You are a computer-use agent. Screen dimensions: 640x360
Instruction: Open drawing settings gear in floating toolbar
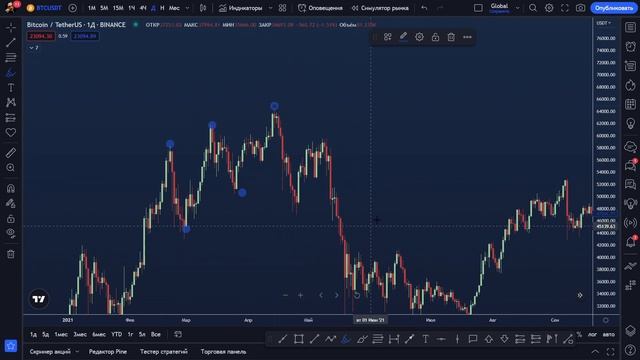click(x=419, y=37)
